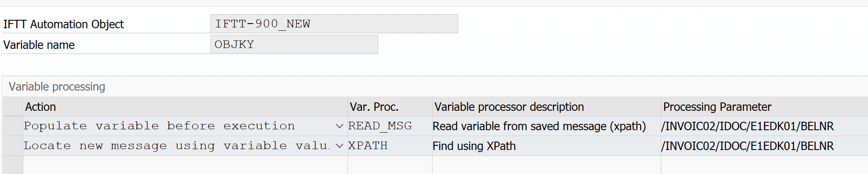Open the "Populate variable before execution" action dropdown
The height and width of the screenshot is (174, 868).
point(339,126)
